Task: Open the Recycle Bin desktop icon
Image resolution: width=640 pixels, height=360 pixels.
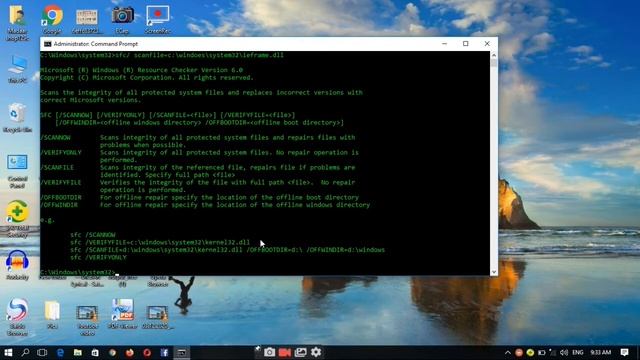Action: pyautogui.click(x=17, y=118)
